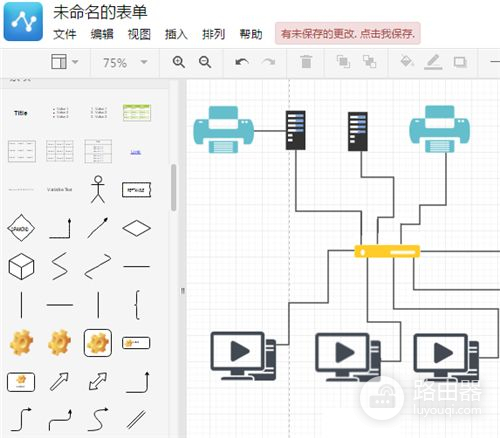This screenshot has width=500, height=438.
Task: Select the left printer on canvas
Action: (x=223, y=130)
